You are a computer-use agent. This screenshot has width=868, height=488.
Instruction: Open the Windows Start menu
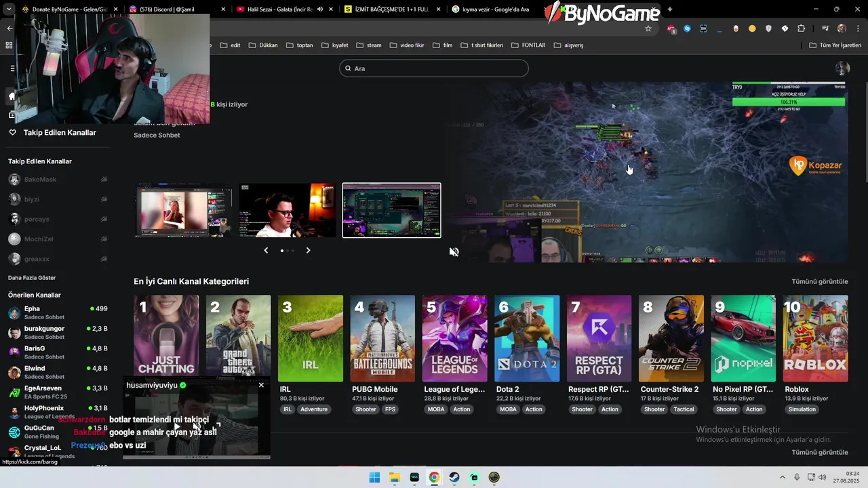[x=374, y=477]
